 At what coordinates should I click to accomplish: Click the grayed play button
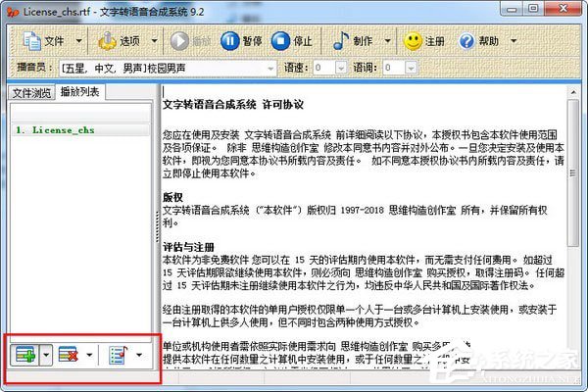click(x=190, y=41)
